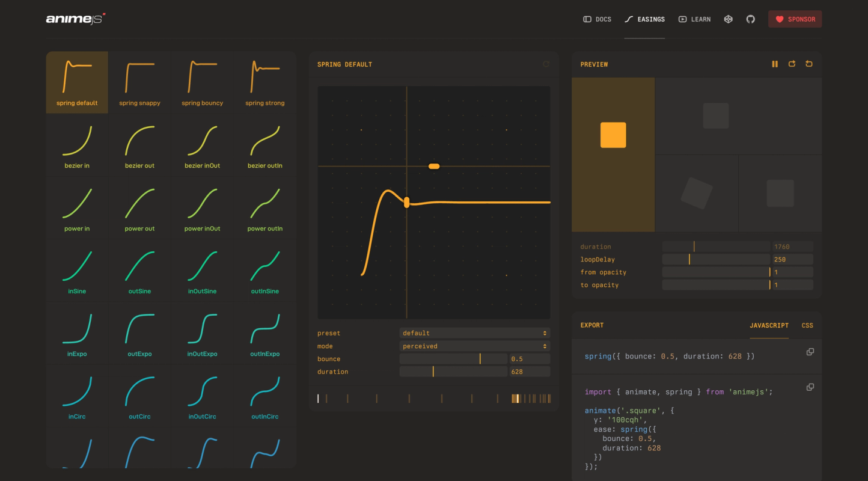Select the rotated square preview cell
The image size is (868, 481).
click(697, 194)
